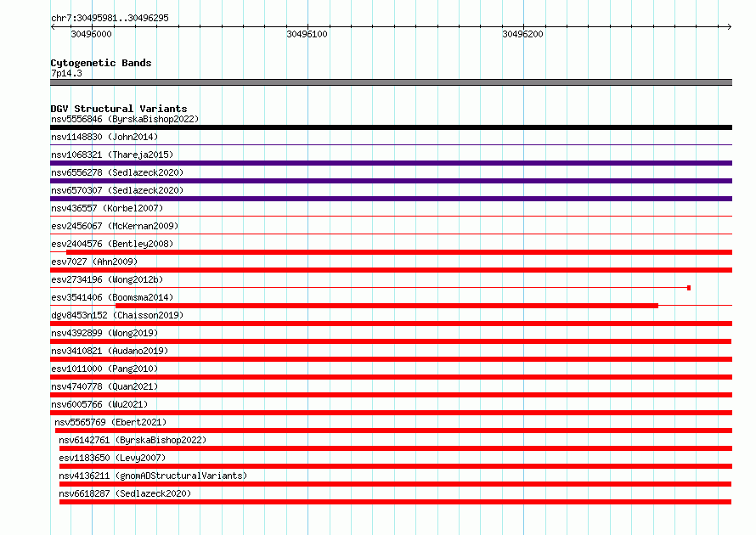Click the purple nsv1068321 variant bar
Image resolution: width=756 pixels, height=535 pixels.
(391, 163)
